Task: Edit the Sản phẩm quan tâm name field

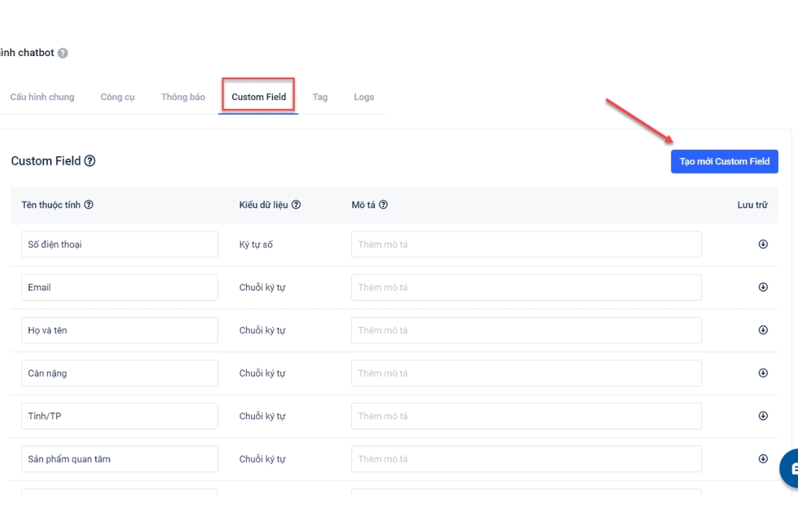Action: (x=120, y=459)
